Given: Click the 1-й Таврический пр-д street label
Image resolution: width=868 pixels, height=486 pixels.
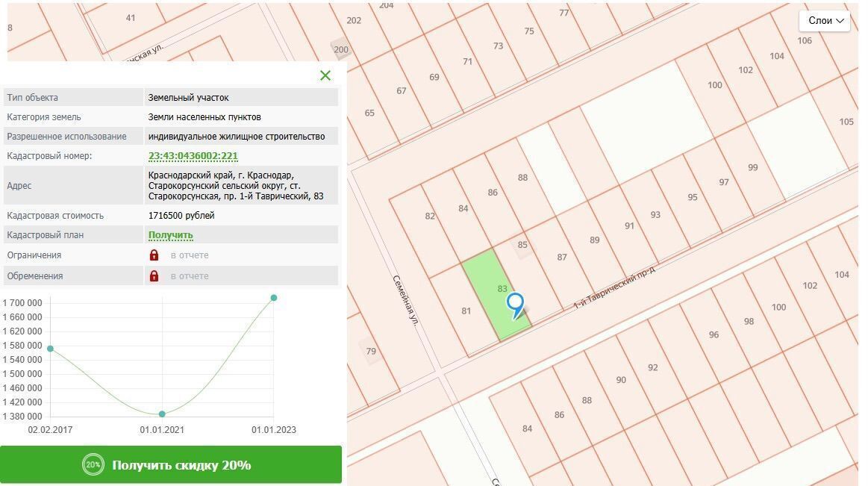Looking at the screenshot, I should coord(614,288).
